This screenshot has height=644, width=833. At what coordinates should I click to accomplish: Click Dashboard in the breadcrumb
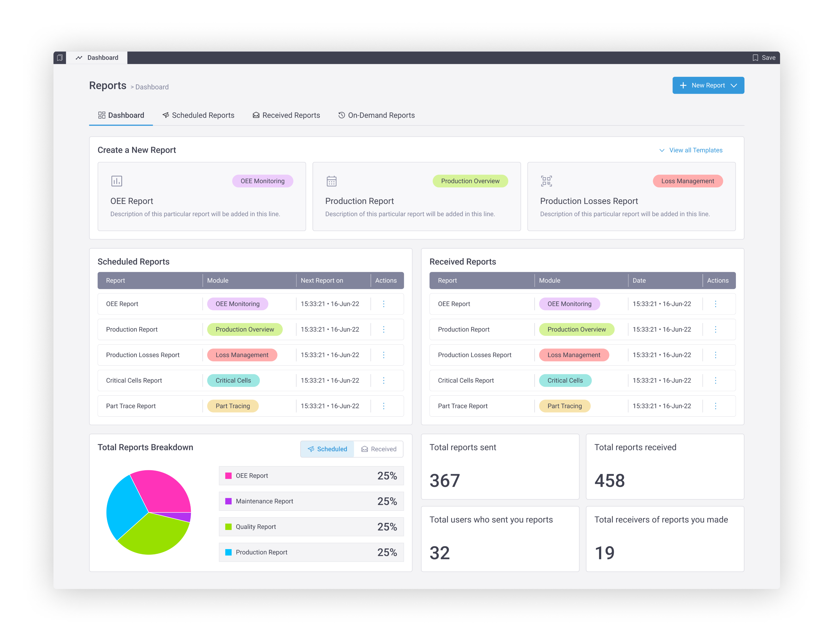(x=152, y=87)
